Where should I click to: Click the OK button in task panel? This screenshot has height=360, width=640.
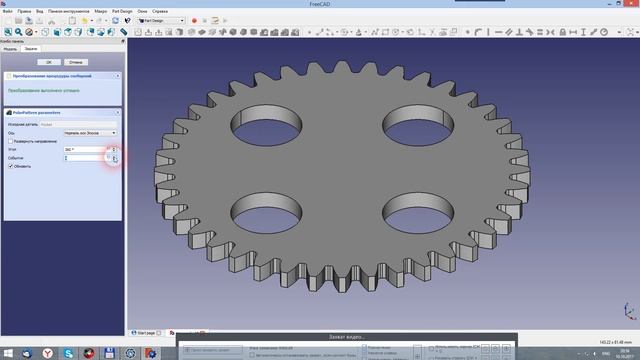coord(49,62)
